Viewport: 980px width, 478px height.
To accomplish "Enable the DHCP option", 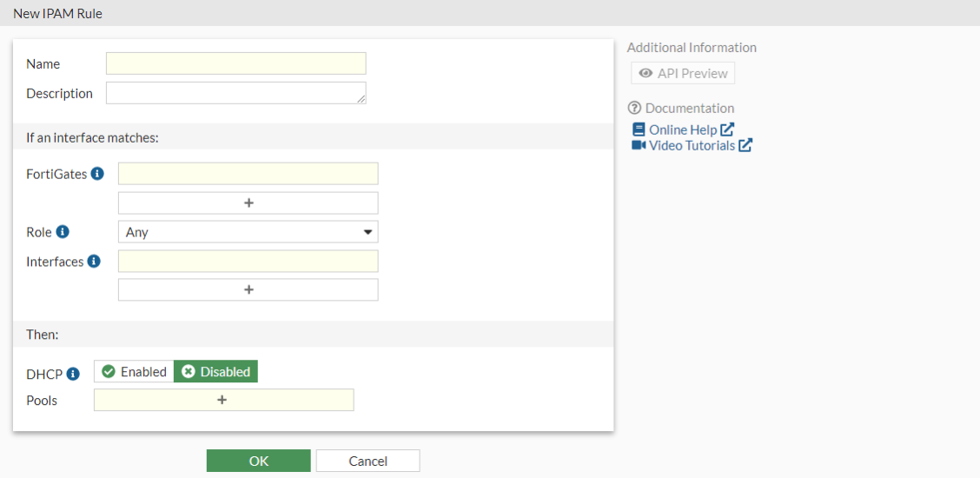I will click(x=134, y=372).
